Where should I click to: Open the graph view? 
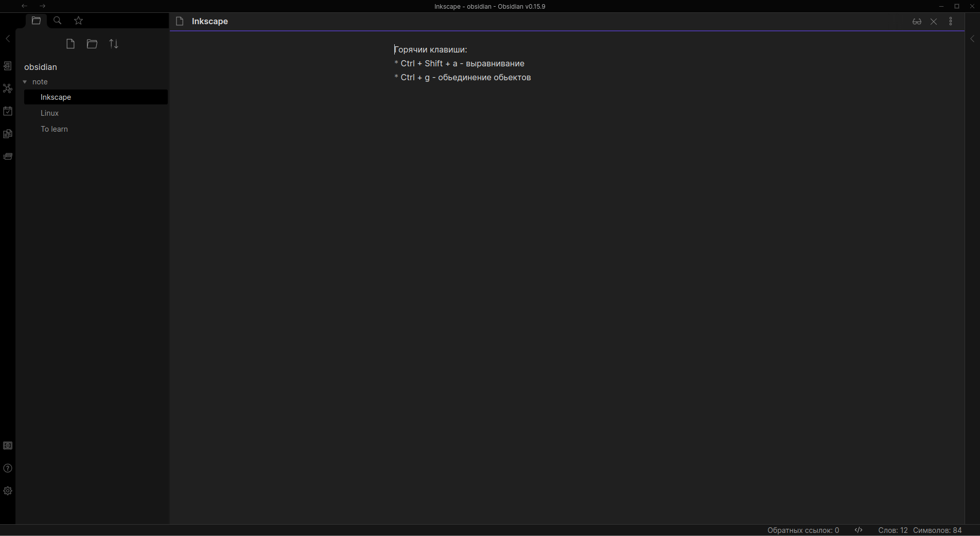(8, 88)
